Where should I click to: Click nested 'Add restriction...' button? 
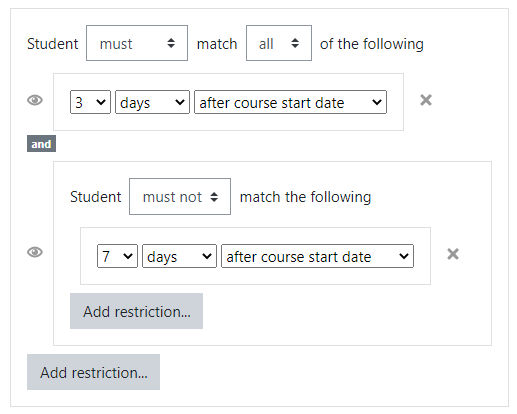coord(136,311)
